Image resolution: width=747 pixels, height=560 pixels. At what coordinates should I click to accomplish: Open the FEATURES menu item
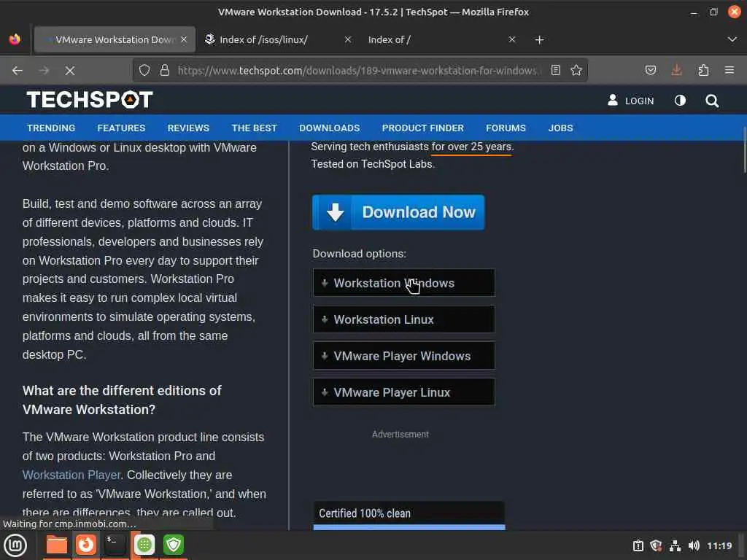tap(122, 128)
